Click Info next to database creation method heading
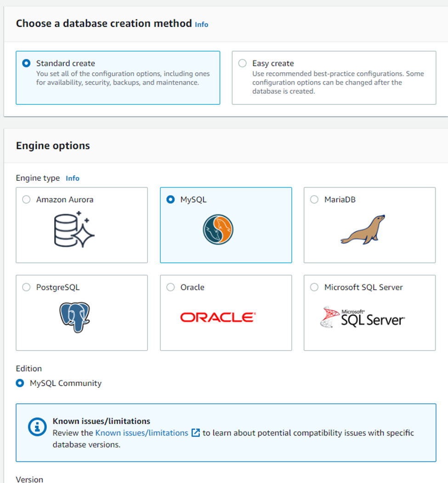Screen dimensions: 448x483 pyautogui.click(x=201, y=25)
